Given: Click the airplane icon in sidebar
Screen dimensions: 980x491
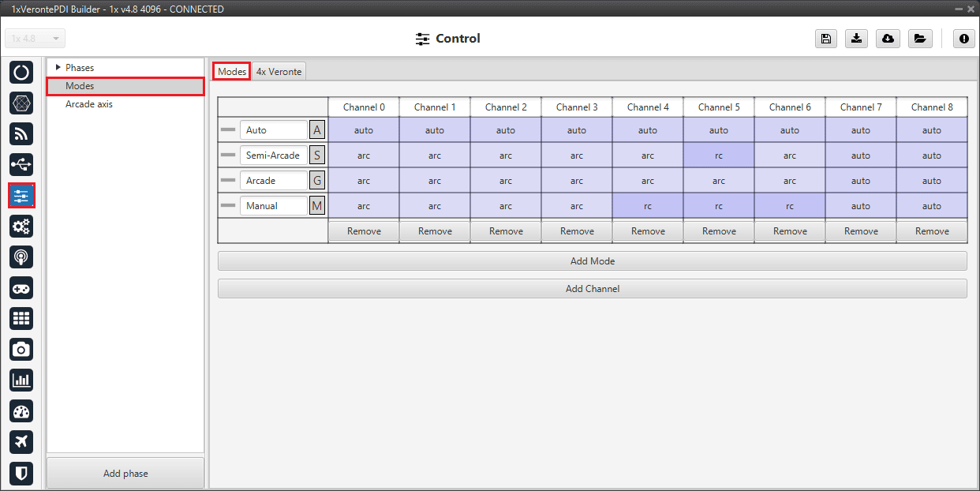Looking at the screenshot, I should pos(21,442).
